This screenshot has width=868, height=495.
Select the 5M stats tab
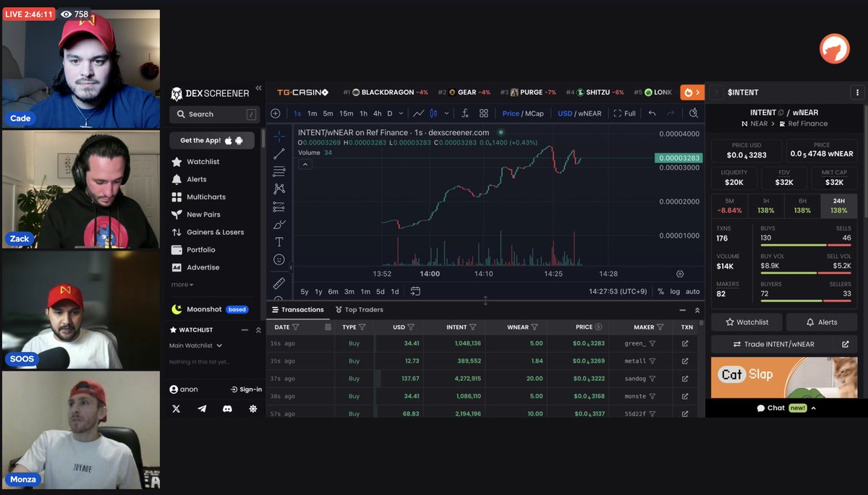(730, 206)
